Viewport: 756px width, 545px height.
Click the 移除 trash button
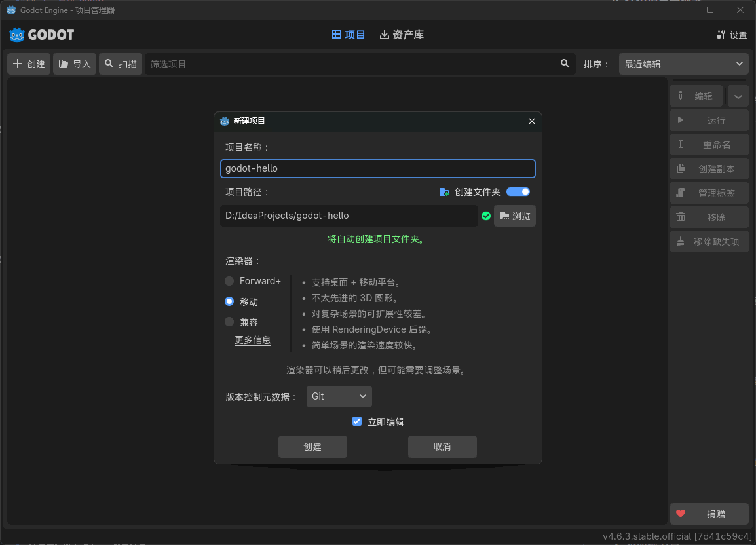[709, 217]
